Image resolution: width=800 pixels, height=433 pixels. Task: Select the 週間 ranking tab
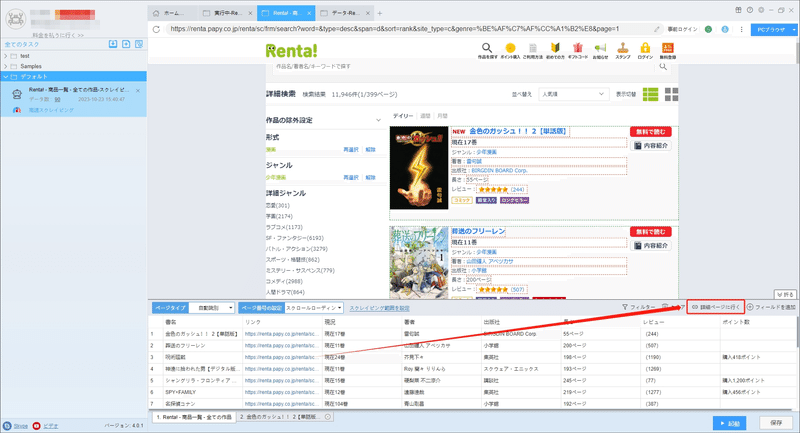pos(426,116)
